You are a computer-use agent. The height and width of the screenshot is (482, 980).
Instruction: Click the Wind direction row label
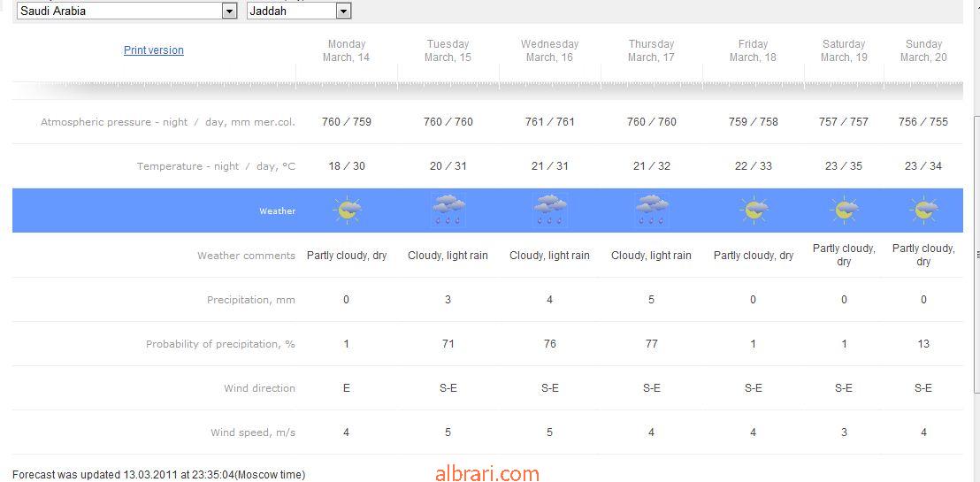click(x=259, y=388)
